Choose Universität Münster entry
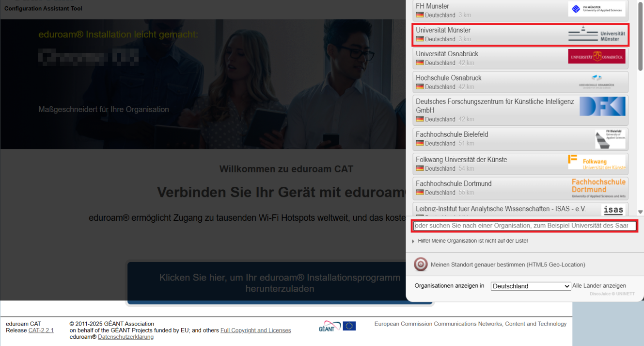The width and height of the screenshot is (644, 346). click(x=520, y=35)
